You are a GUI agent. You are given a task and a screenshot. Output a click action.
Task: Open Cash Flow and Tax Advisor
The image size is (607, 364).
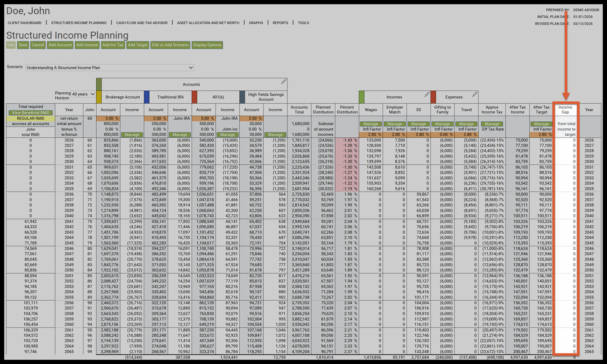tap(142, 23)
